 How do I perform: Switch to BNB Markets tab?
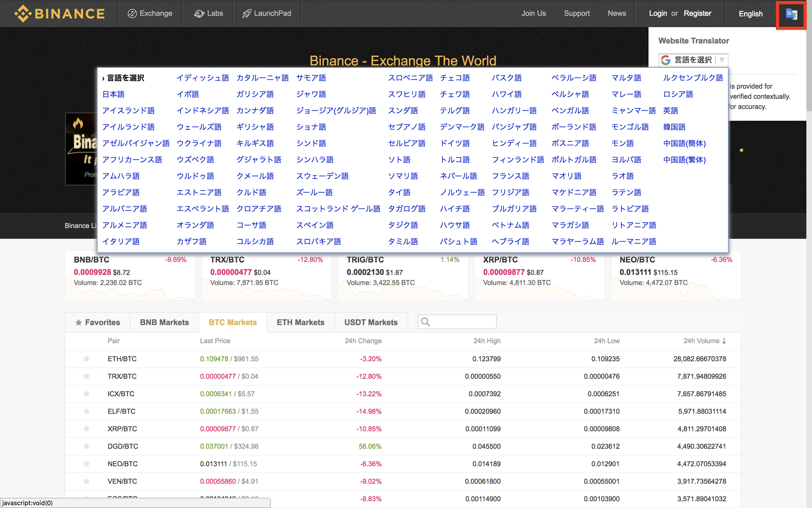164,322
